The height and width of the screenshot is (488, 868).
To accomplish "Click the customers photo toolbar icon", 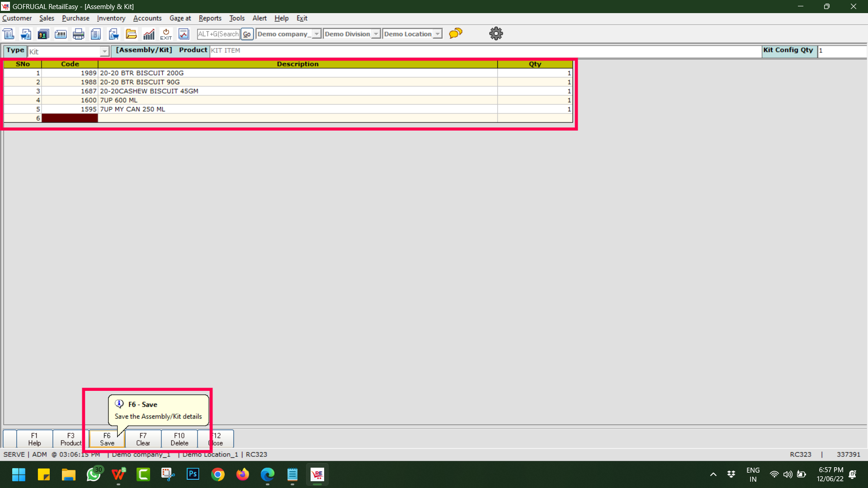I will click(43, 34).
